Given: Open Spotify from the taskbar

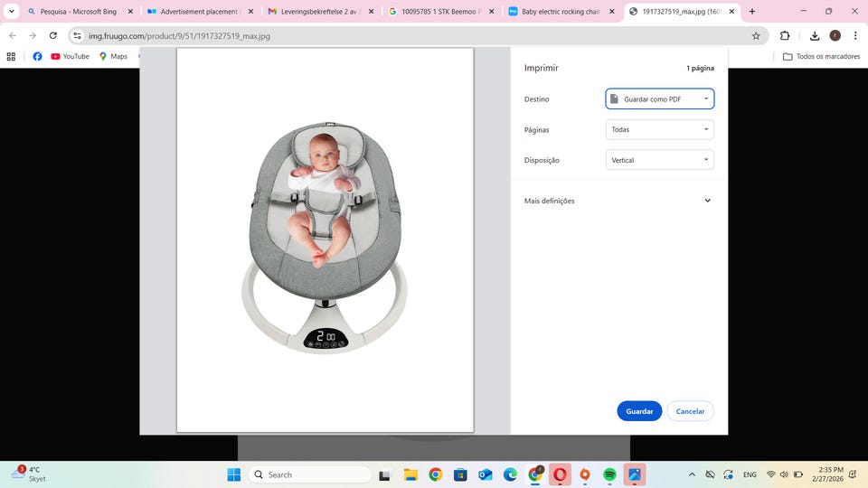Looking at the screenshot, I should tap(609, 474).
